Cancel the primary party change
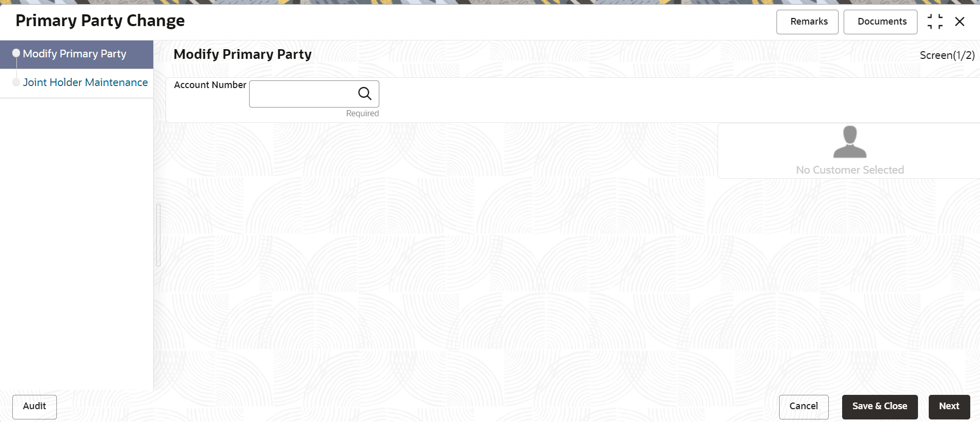The height and width of the screenshot is (422, 980). (x=804, y=407)
